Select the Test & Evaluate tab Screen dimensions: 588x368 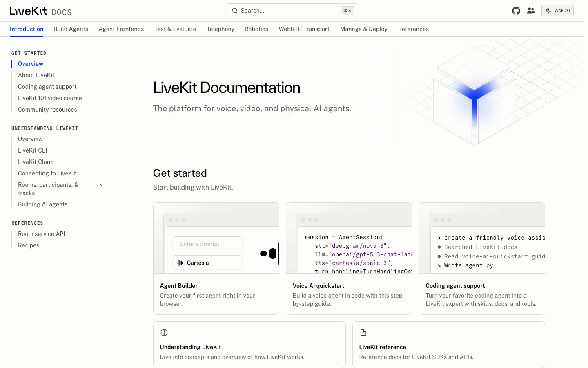point(175,29)
